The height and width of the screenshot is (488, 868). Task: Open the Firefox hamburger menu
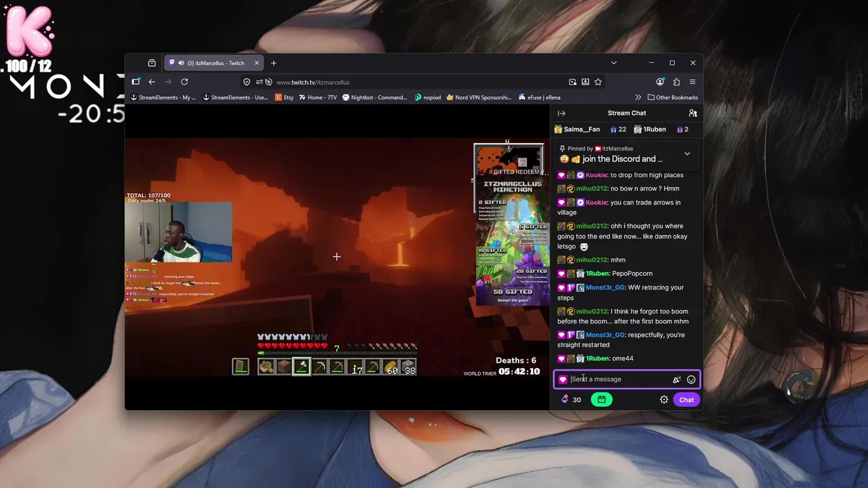692,82
